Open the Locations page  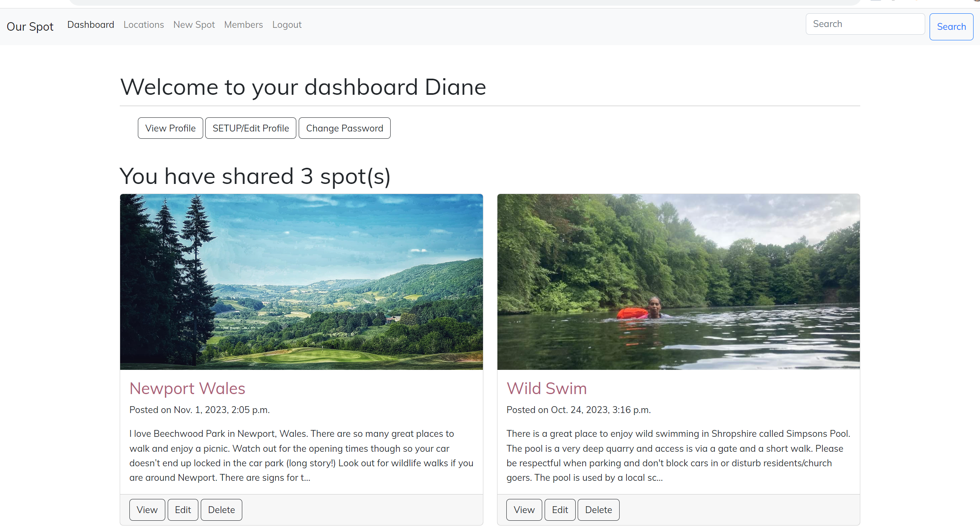pyautogui.click(x=144, y=25)
